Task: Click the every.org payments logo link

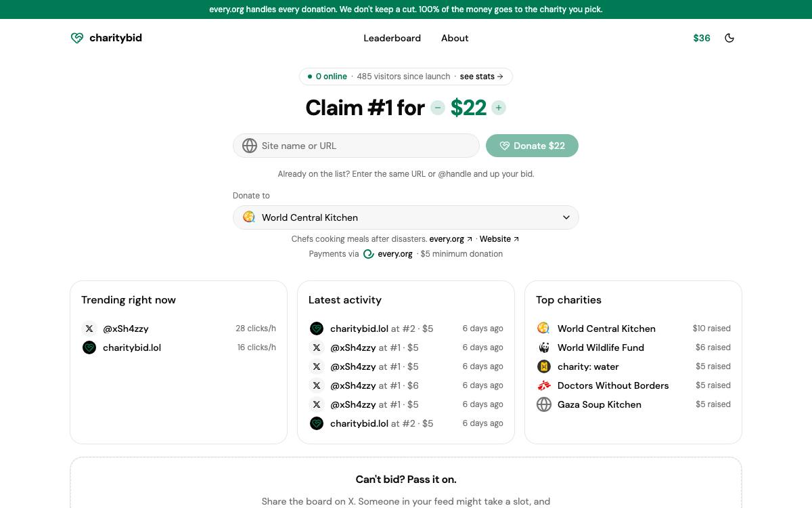Action: [x=388, y=254]
